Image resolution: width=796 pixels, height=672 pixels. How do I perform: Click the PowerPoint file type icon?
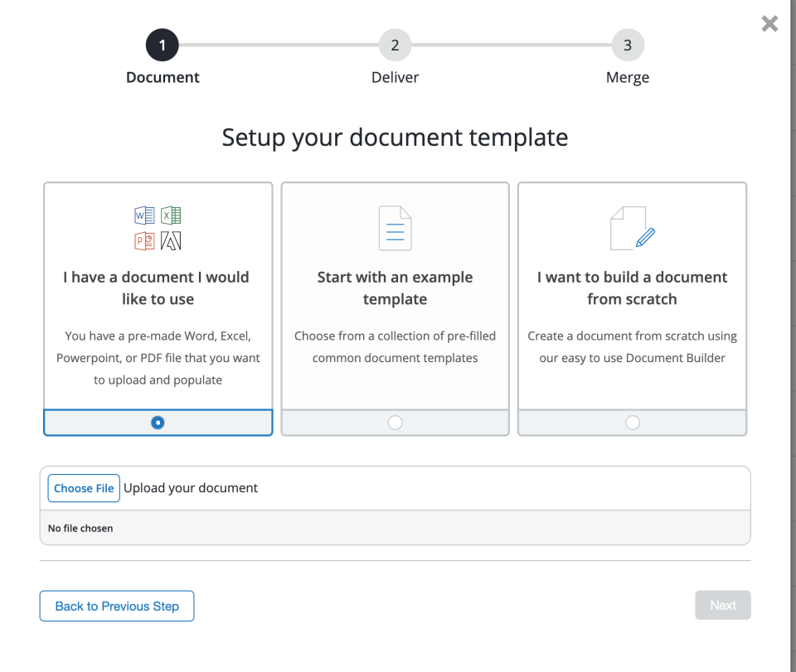143,241
